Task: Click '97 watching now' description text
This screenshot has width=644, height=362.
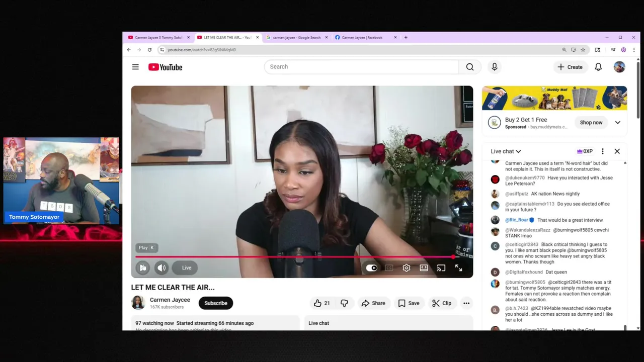Action: (x=154, y=323)
